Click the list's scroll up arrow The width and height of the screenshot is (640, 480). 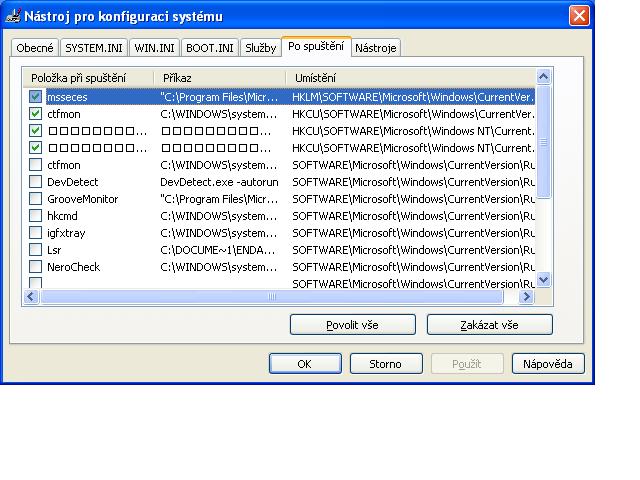click(543, 76)
